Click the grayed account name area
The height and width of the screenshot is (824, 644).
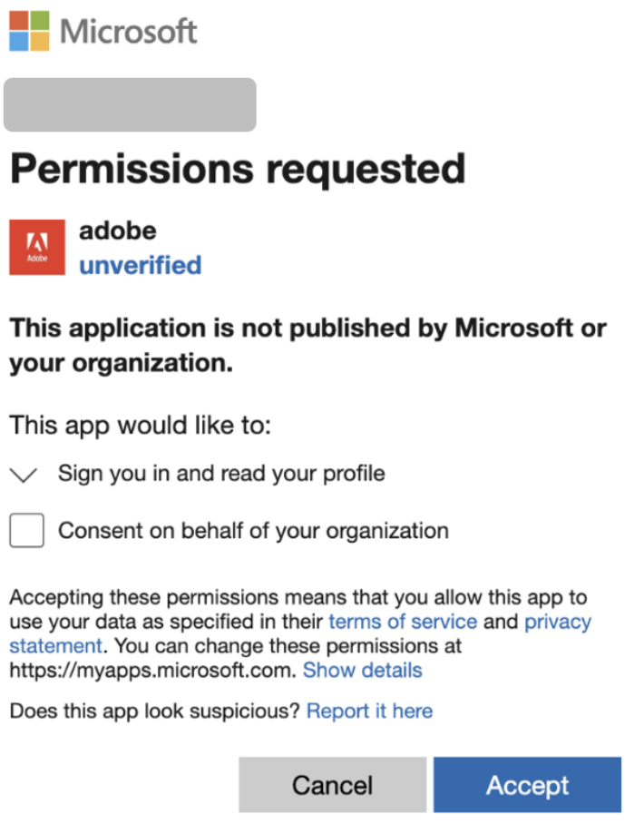click(129, 104)
